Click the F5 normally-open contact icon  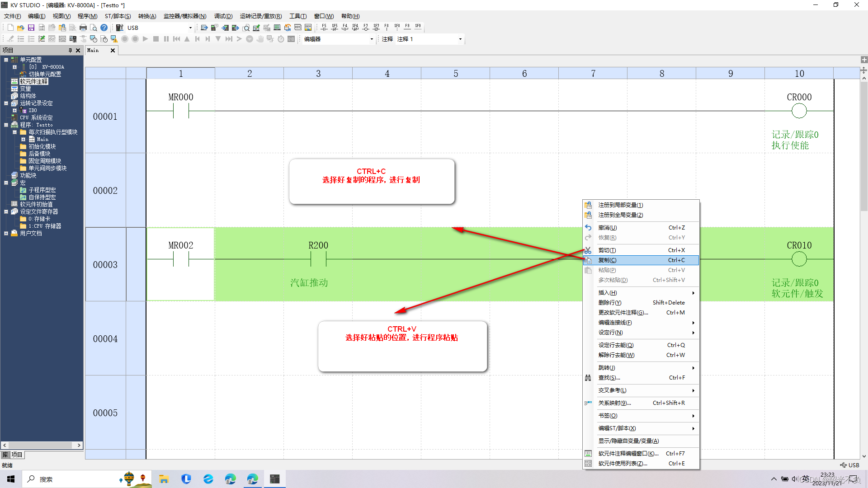click(324, 28)
